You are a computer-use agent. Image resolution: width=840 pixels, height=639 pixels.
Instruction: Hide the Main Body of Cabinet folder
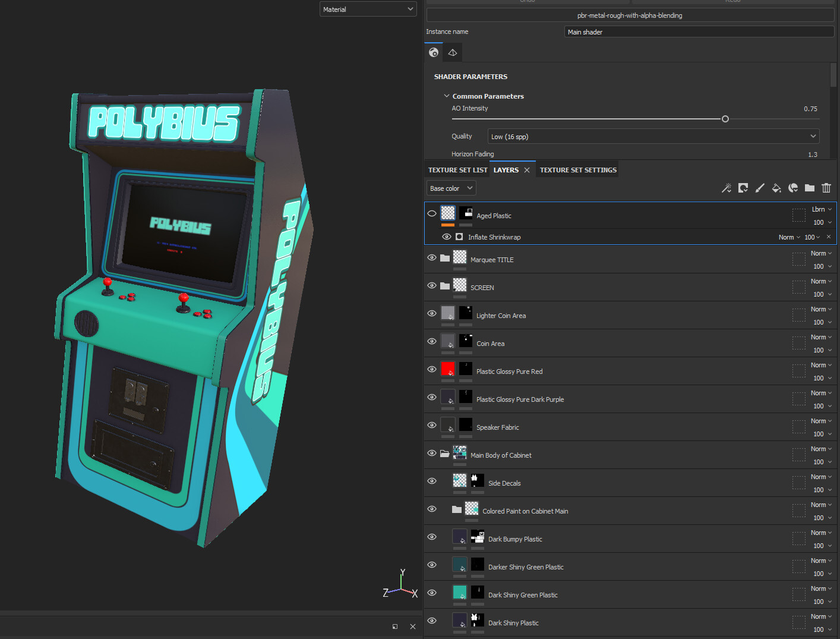432,453
